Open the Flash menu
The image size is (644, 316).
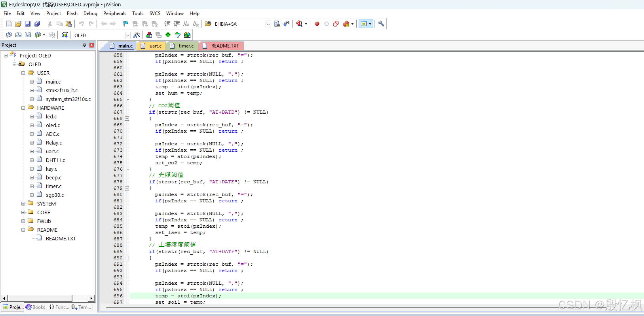[x=72, y=13]
